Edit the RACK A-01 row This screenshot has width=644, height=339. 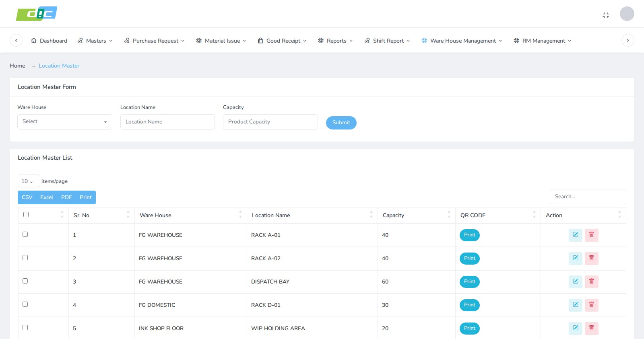[x=576, y=235]
